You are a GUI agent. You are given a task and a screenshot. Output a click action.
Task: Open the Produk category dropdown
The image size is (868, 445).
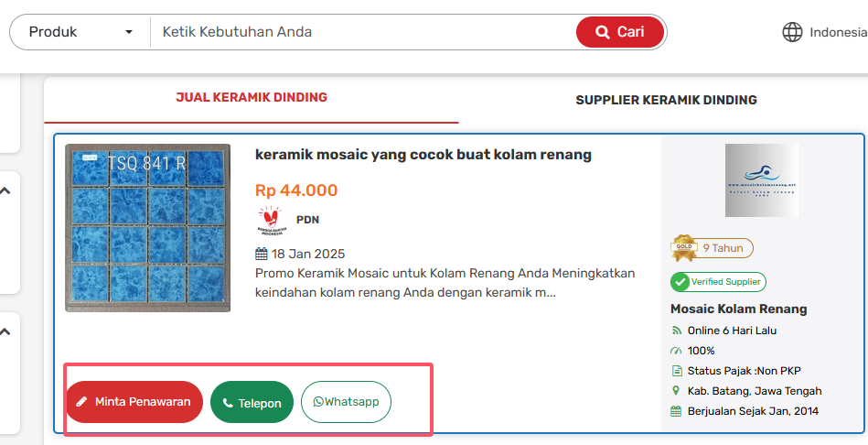click(x=80, y=32)
